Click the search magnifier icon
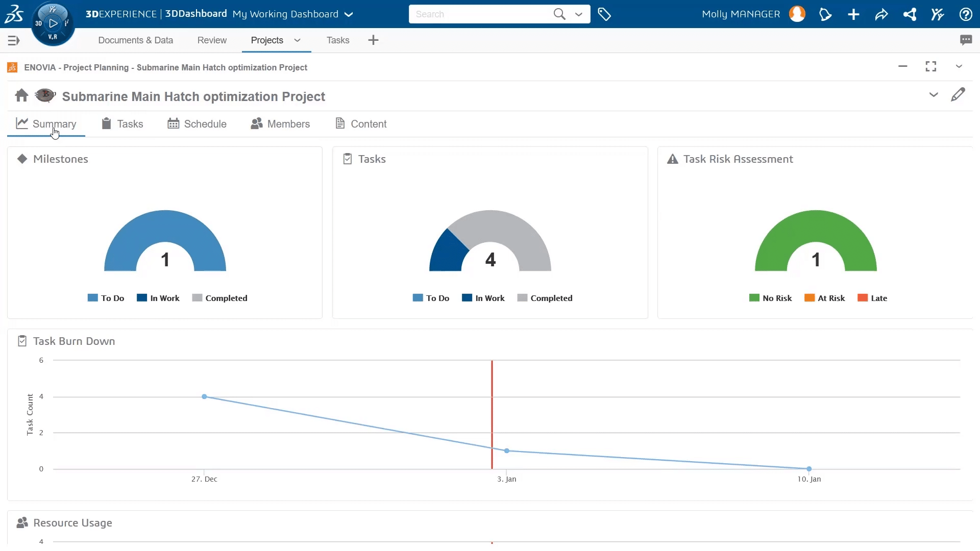This screenshot has width=980, height=551. point(559,14)
